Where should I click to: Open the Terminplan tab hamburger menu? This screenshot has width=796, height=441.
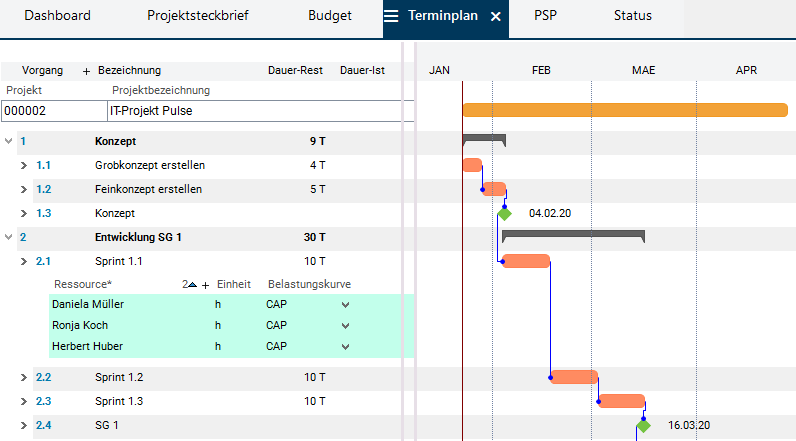(391, 16)
